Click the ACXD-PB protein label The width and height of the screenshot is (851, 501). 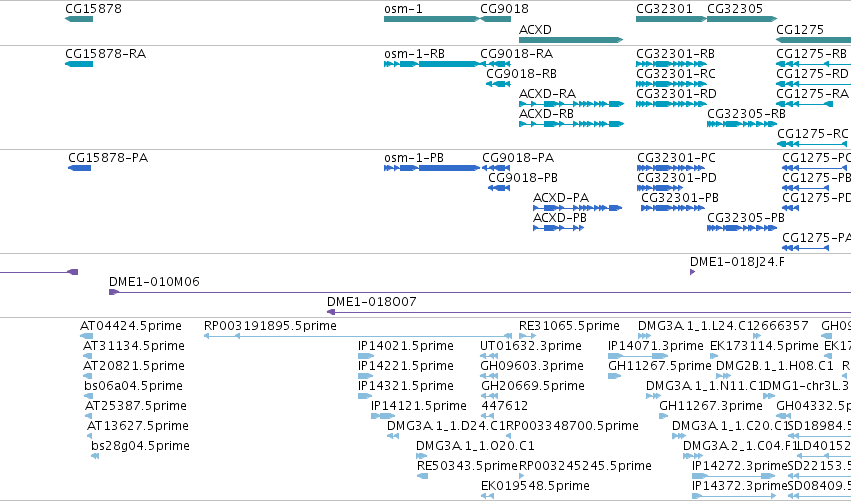560,218
